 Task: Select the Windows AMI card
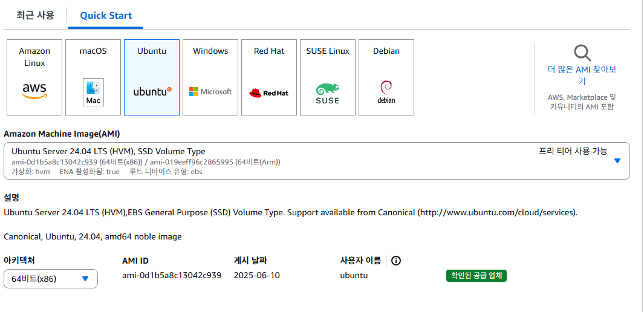pyautogui.click(x=210, y=77)
